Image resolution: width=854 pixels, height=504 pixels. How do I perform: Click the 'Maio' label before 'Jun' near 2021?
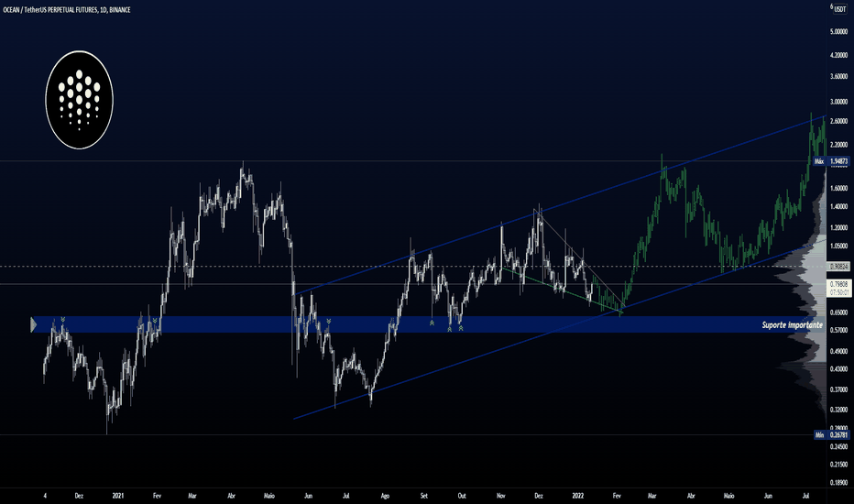point(269,496)
